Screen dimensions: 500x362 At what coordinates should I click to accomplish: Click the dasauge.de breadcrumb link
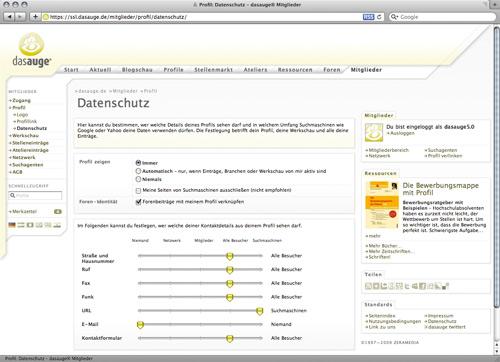click(91, 91)
